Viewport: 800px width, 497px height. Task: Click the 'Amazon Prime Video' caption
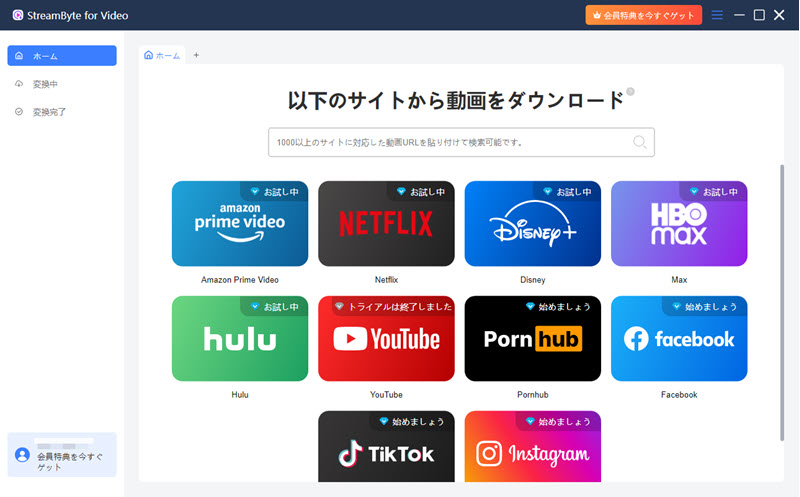click(240, 280)
